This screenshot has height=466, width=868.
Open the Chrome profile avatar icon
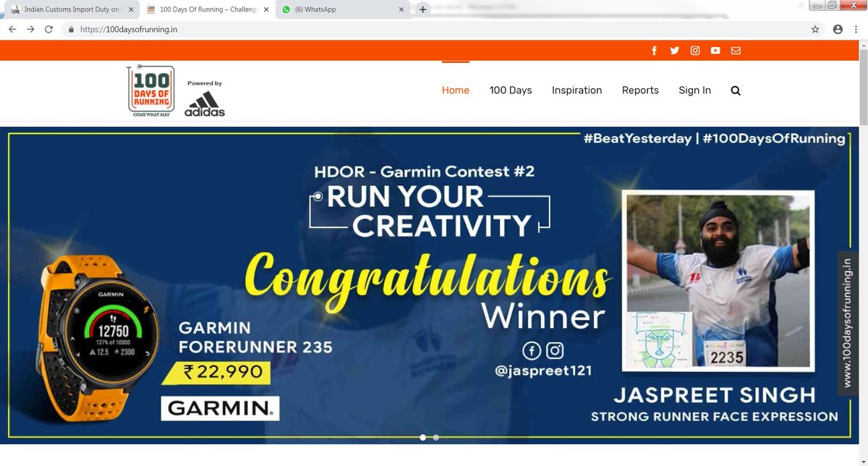point(838,30)
